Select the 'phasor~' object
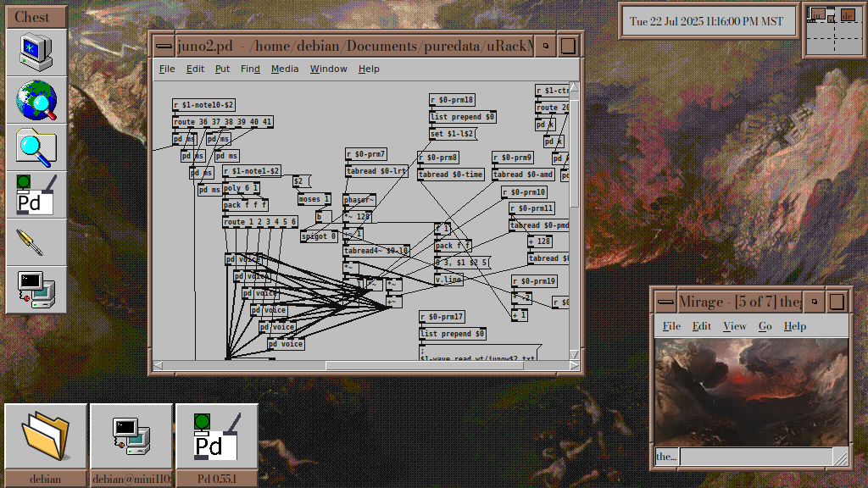Image resolution: width=868 pixels, height=488 pixels. pos(359,200)
